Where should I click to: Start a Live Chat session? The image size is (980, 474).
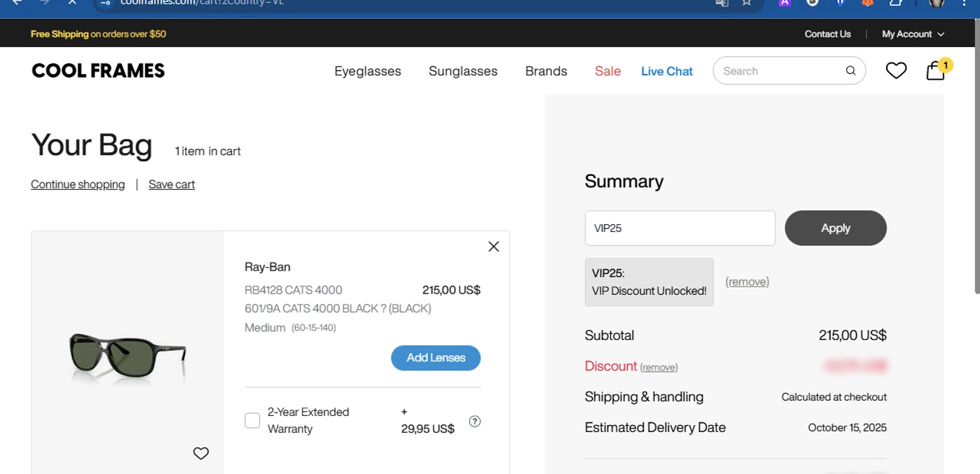[x=667, y=71]
